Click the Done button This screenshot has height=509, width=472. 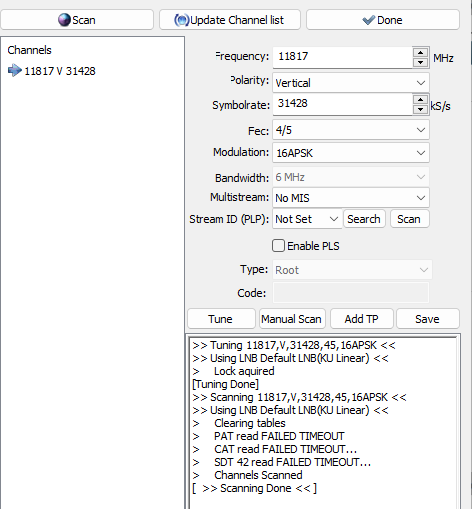383,20
